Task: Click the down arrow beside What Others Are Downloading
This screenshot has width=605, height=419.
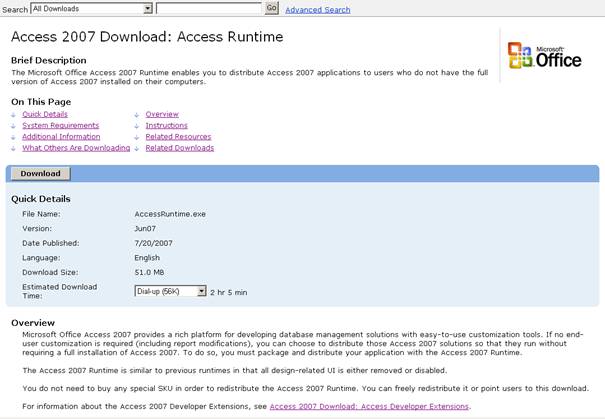Action: point(14,149)
